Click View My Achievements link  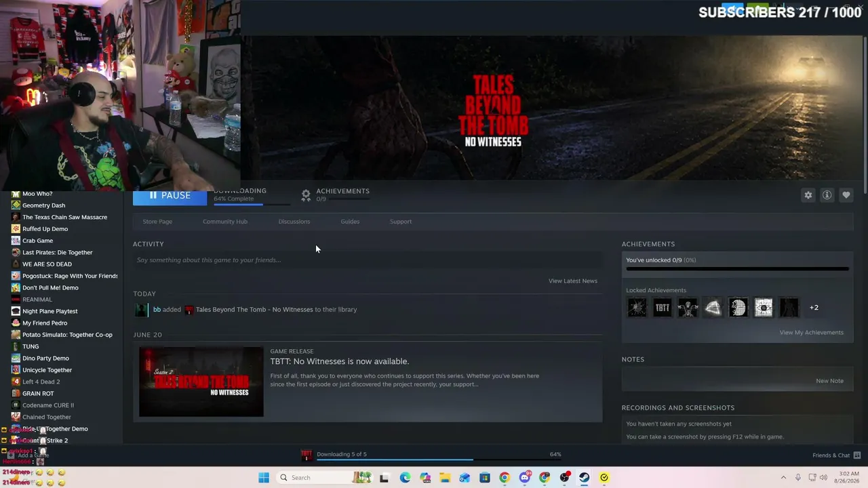tap(811, 332)
